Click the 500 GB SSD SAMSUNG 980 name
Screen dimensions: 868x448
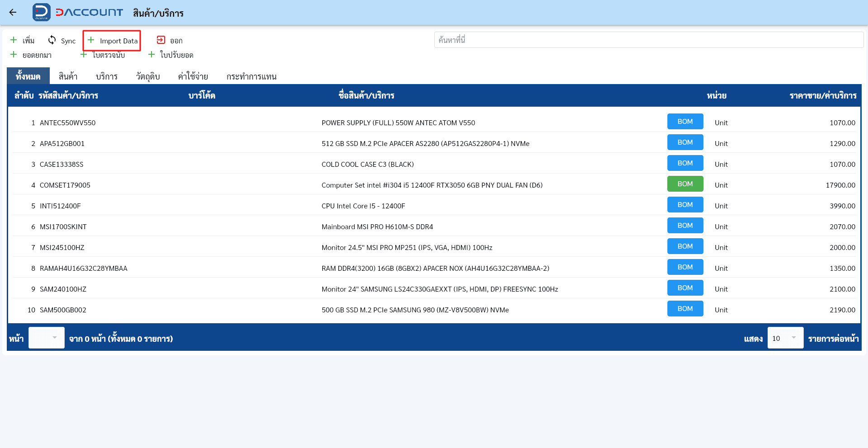point(415,310)
